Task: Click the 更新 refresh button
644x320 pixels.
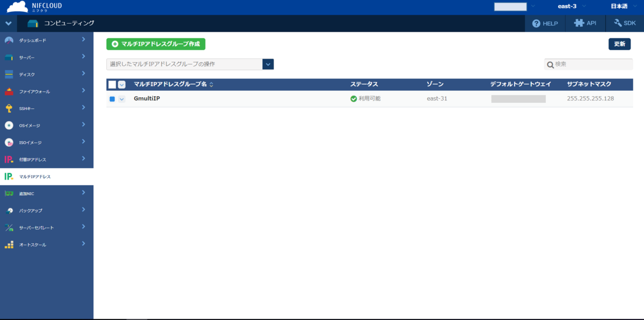Action: pos(619,44)
